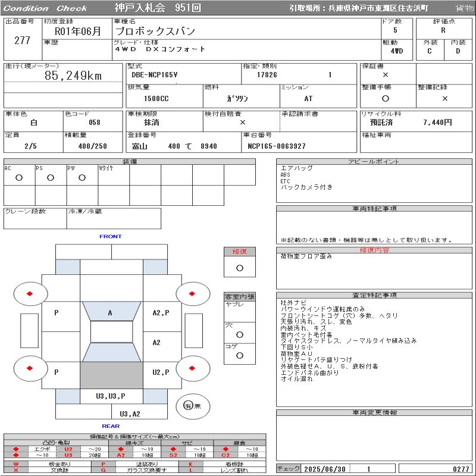Click the transmission value AT

pos(308,99)
